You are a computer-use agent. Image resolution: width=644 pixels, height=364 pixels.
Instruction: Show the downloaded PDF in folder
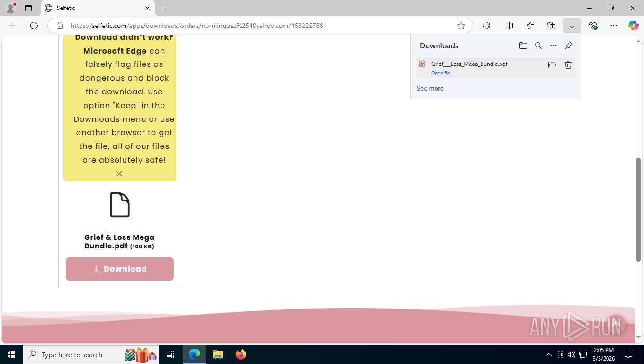(552, 65)
